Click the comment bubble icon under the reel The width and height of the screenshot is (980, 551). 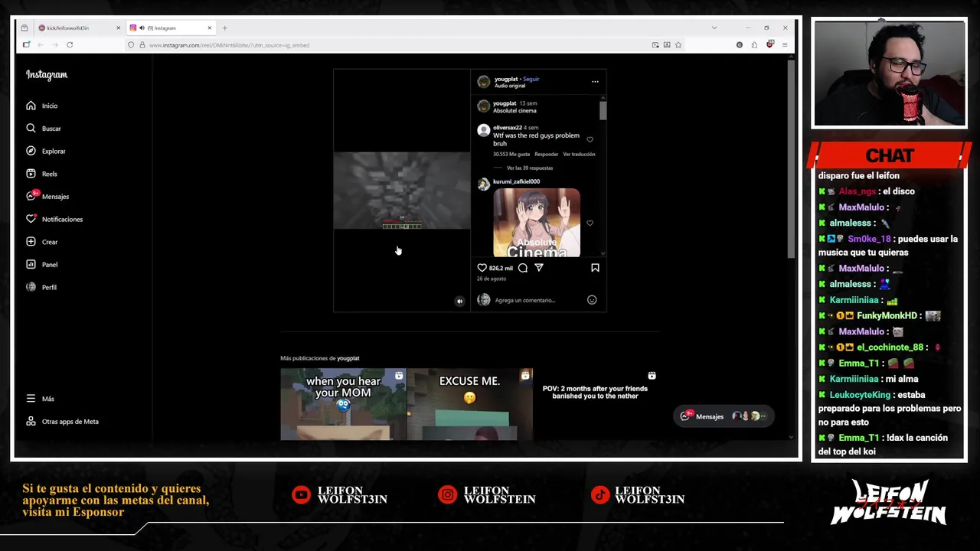click(x=523, y=268)
